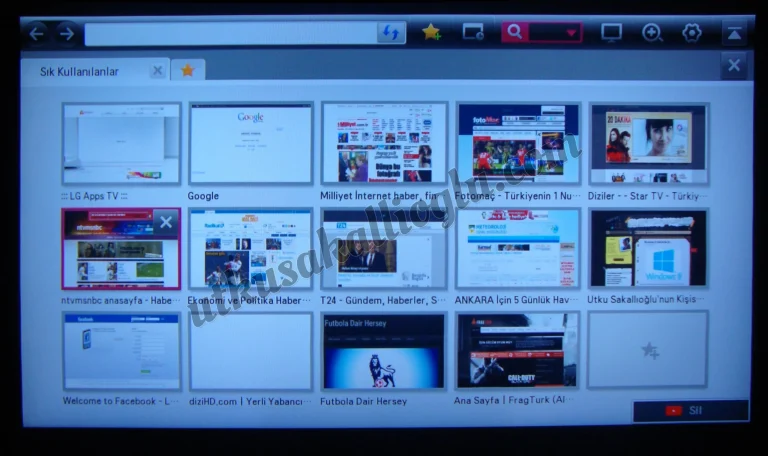Image resolution: width=768 pixels, height=456 pixels.
Task: Open the Diziler Star TV thumbnail
Action: click(648, 144)
